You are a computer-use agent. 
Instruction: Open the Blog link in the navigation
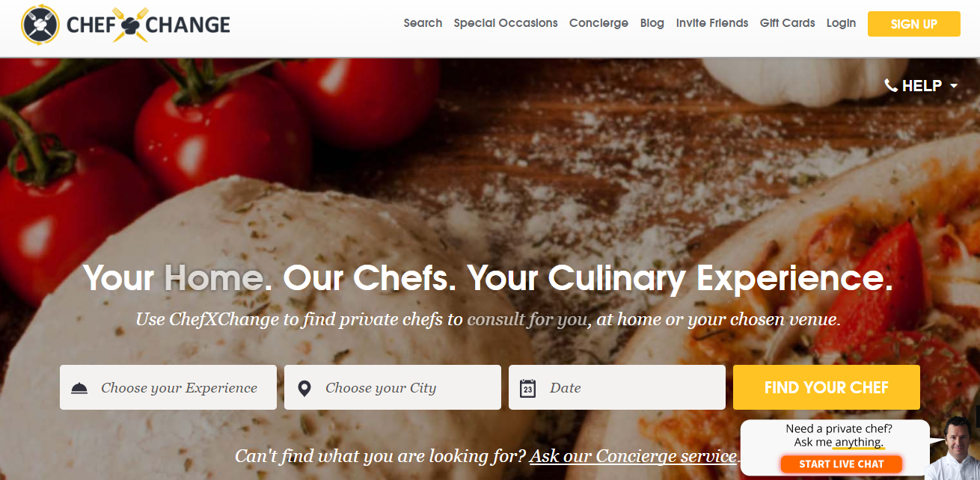point(652,23)
